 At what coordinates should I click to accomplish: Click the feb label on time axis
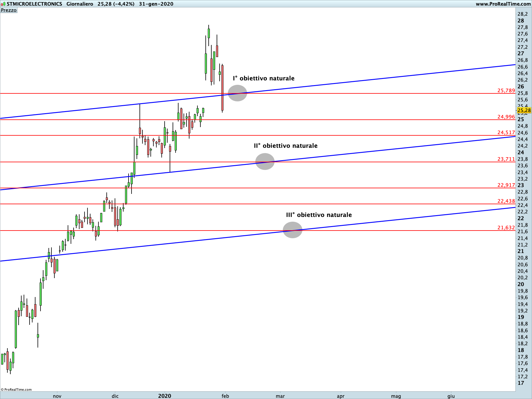(225, 396)
